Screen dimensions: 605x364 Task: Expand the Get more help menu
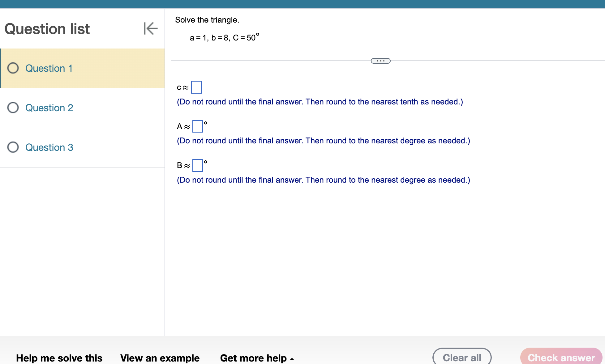tap(257, 358)
